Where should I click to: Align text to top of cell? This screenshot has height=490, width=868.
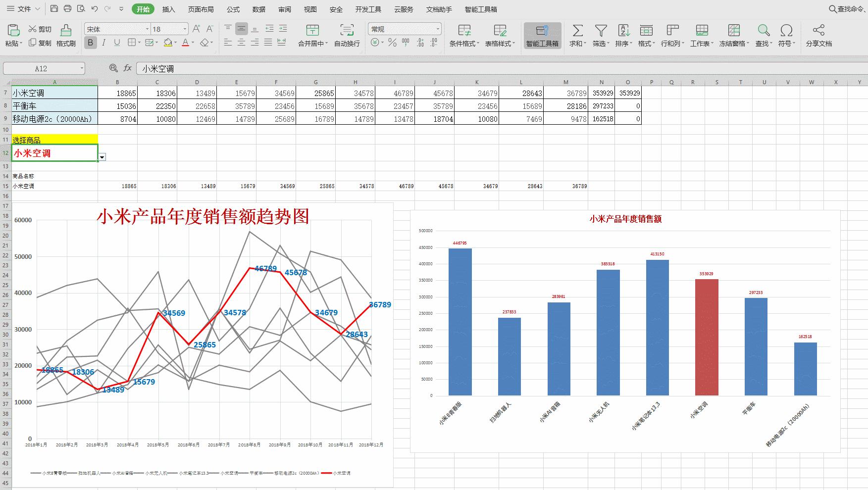[228, 29]
